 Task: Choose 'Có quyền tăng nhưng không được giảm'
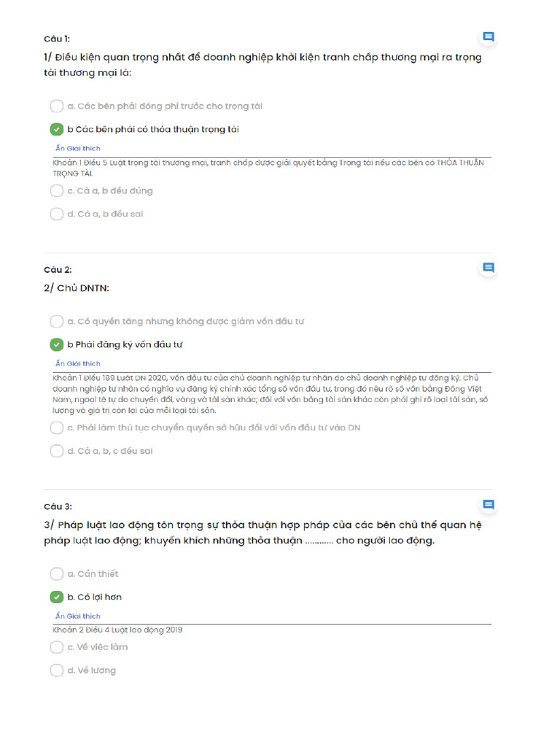point(57,322)
